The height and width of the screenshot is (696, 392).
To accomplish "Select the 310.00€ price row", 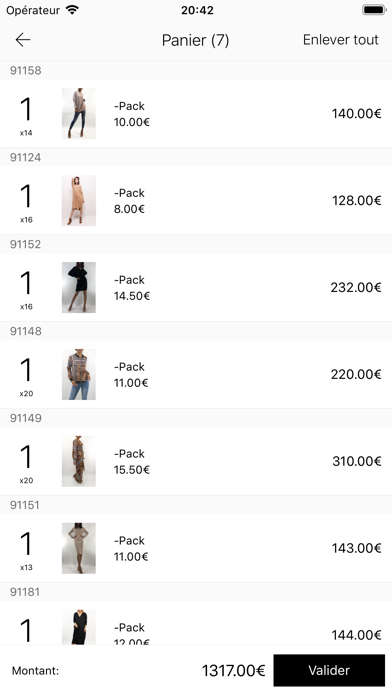I will 196,461.
